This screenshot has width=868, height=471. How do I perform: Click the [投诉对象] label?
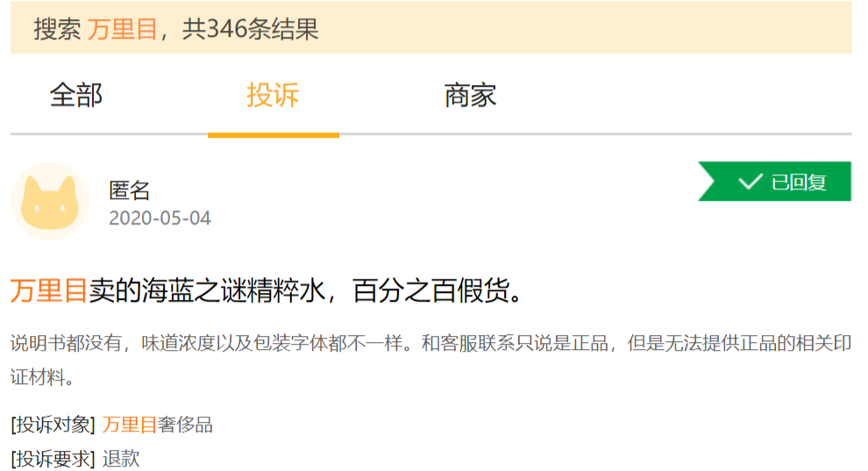pos(53,425)
